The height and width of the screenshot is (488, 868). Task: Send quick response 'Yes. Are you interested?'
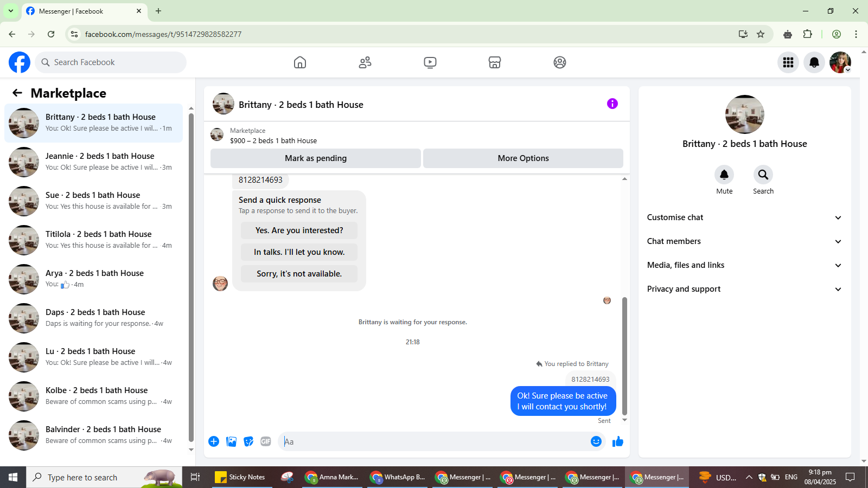pos(299,230)
